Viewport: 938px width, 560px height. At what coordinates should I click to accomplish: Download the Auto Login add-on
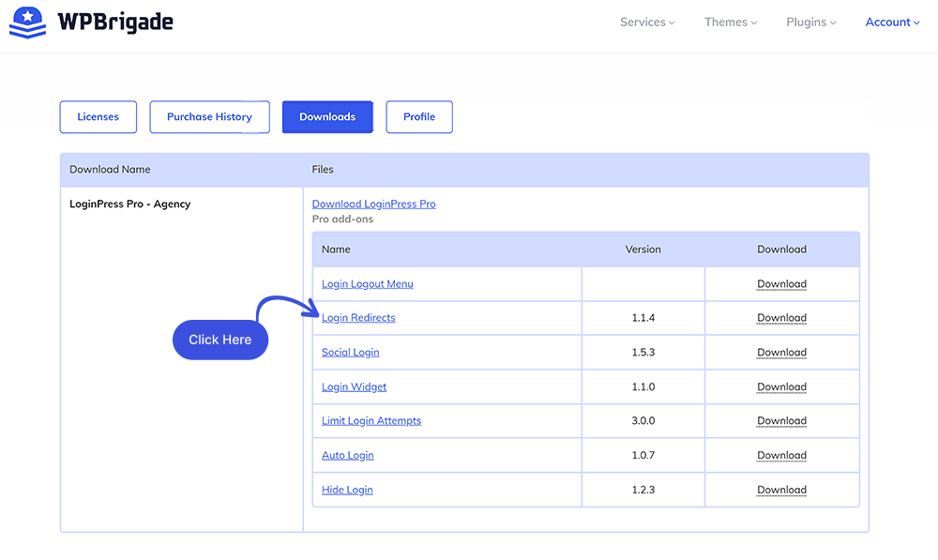click(782, 455)
